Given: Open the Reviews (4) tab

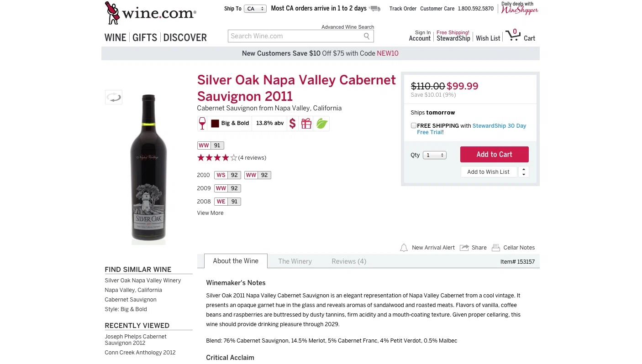Looking at the screenshot, I should click(x=349, y=261).
